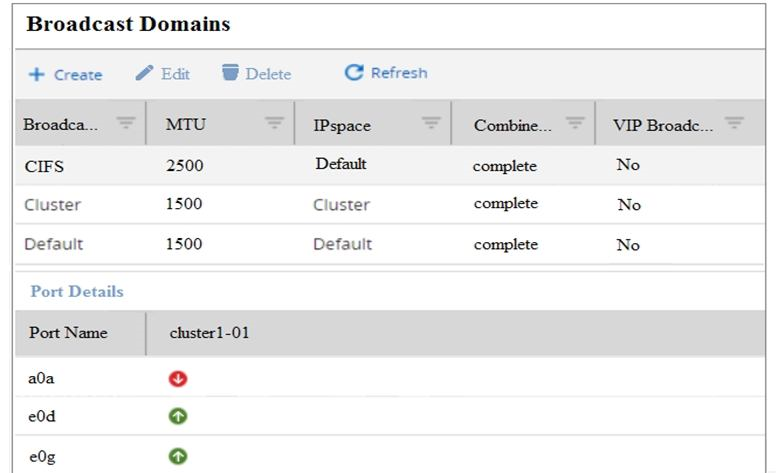
Task: Open Combined column filter menu
Action: 574,123
